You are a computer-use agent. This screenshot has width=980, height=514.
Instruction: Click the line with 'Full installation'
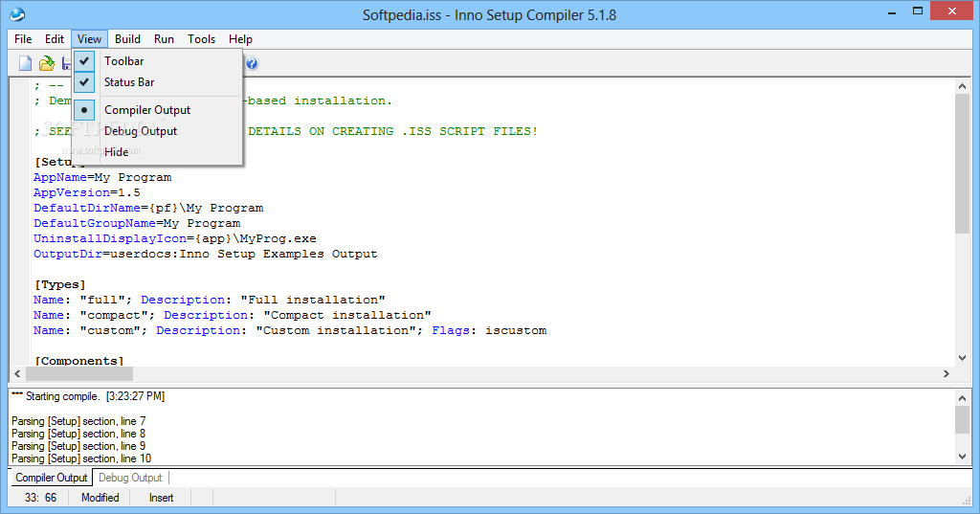tap(210, 301)
